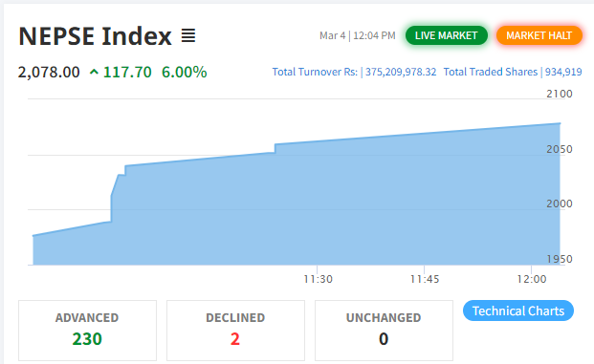Click the Total Turnover Rs value

click(401, 72)
